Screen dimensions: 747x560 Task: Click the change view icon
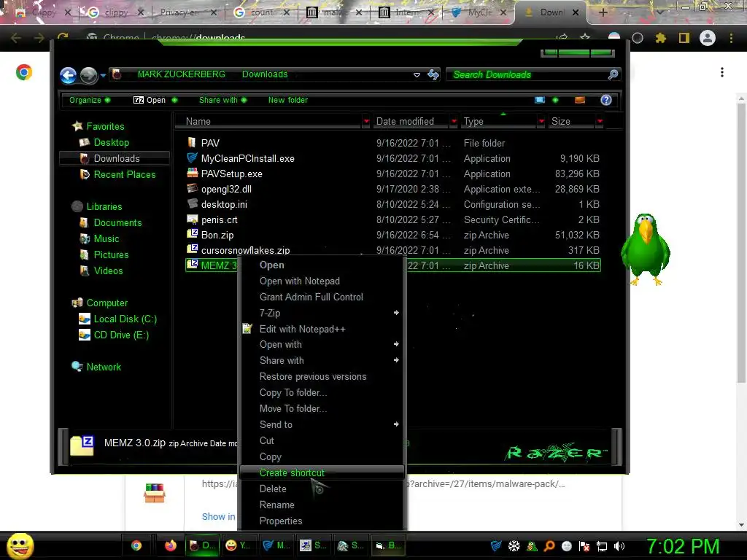tap(540, 100)
